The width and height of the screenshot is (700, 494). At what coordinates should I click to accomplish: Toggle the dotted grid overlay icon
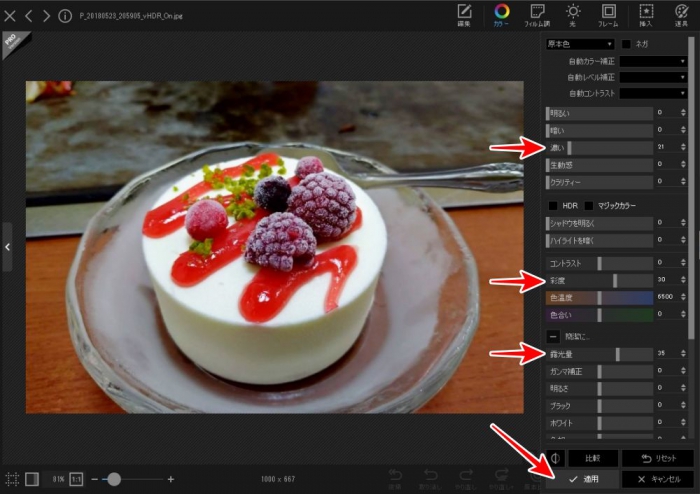tap(12, 479)
